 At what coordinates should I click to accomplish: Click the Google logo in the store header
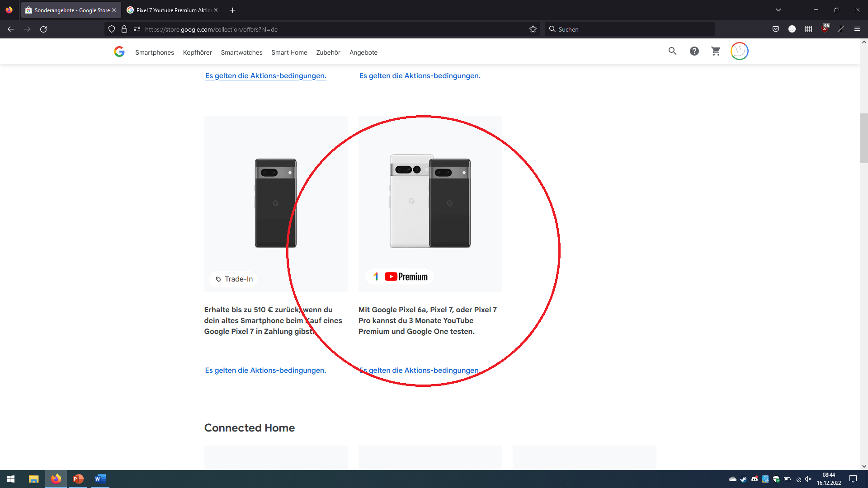point(119,52)
